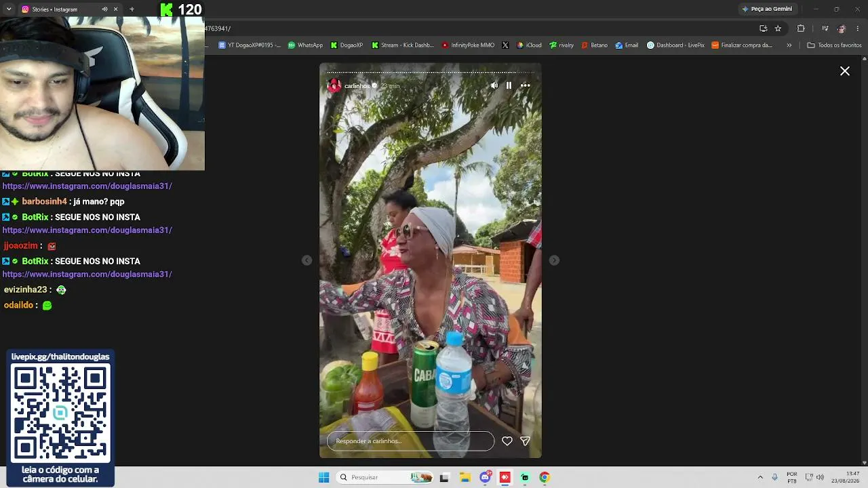Image resolution: width=868 pixels, height=488 pixels.
Task: Open the media controls icon in toolbar
Action: click(x=825, y=28)
